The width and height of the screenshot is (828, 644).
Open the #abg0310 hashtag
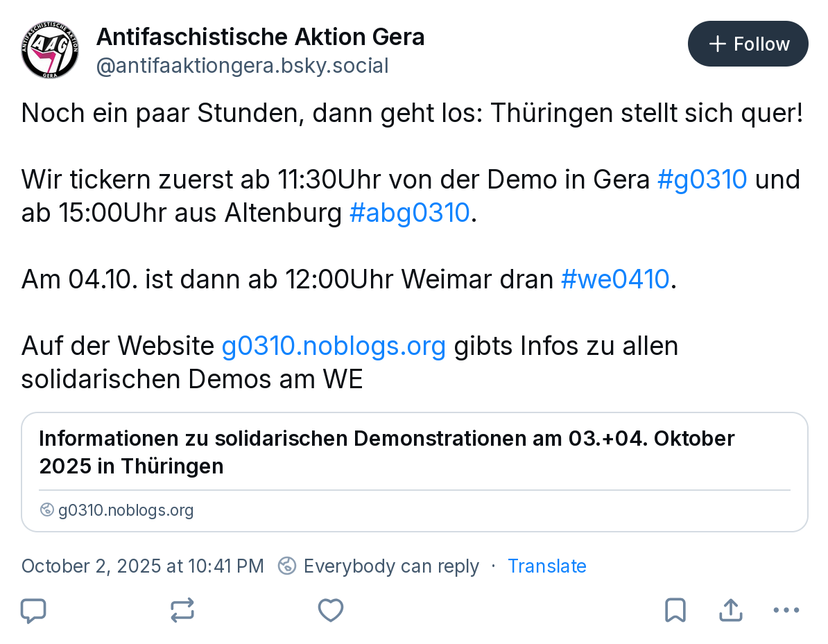(410, 213)
